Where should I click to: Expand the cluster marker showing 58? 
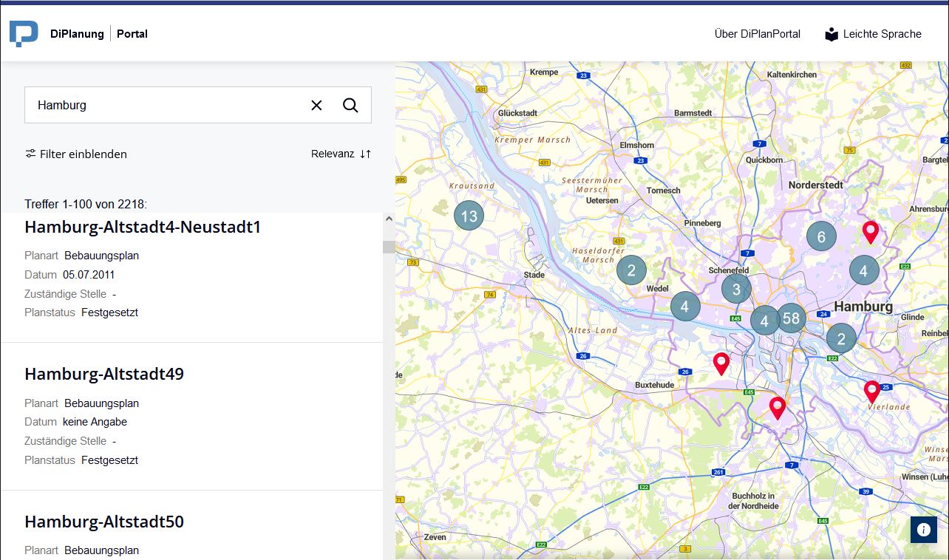[792, 318]
